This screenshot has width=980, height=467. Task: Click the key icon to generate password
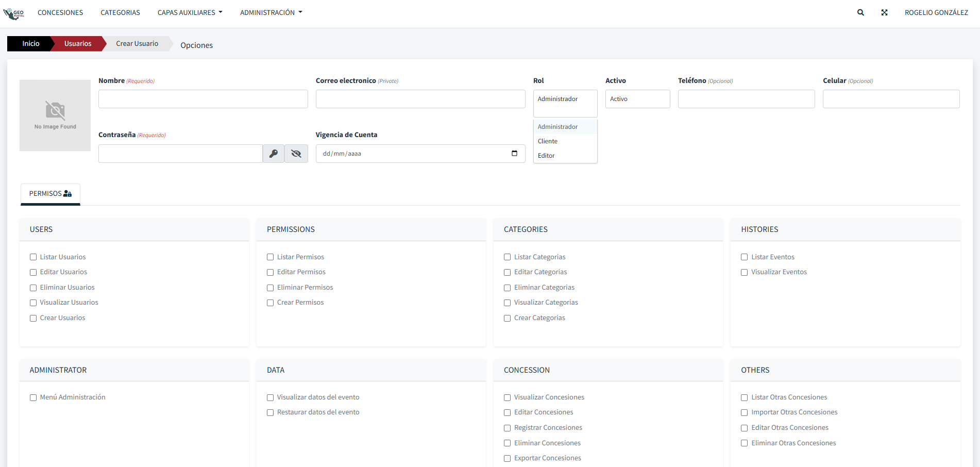[x=274, y=154]
